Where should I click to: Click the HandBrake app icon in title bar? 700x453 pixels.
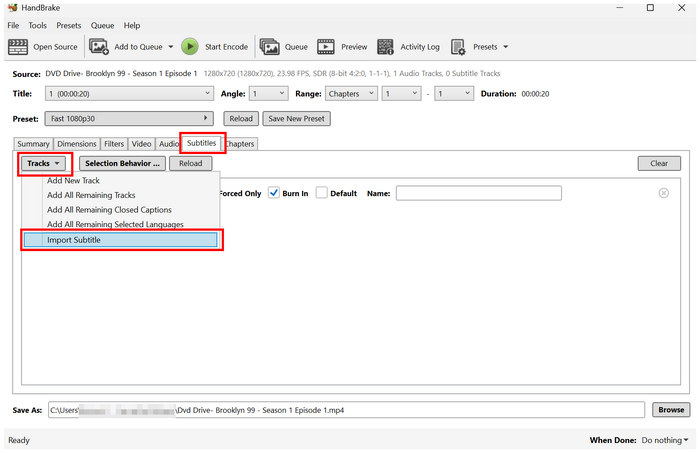click(12, 8)
